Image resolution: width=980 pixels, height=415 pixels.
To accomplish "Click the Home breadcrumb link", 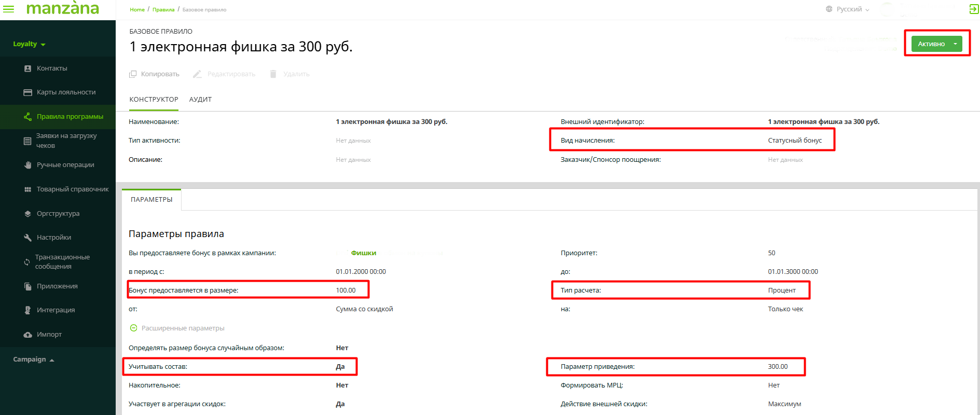I will tap(137, 10).
